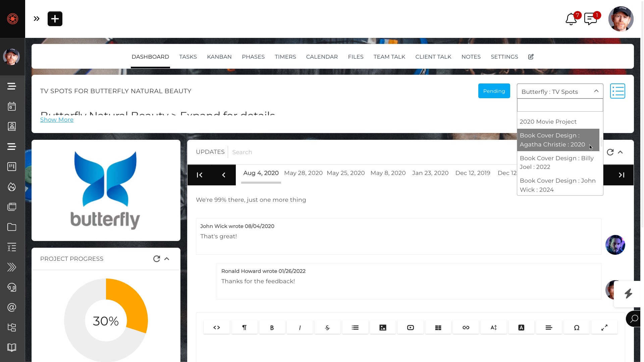Collapse the Project Progress panel

(x=167, y=259)
